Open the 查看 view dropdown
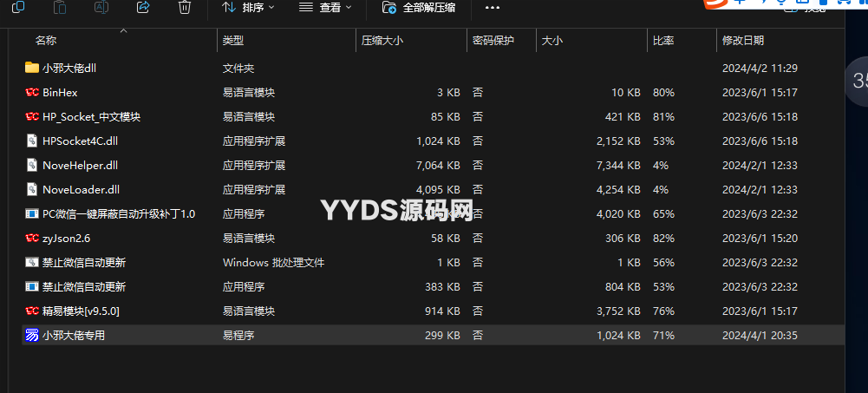This screenshot has width=868, height=393. point(325,7)
